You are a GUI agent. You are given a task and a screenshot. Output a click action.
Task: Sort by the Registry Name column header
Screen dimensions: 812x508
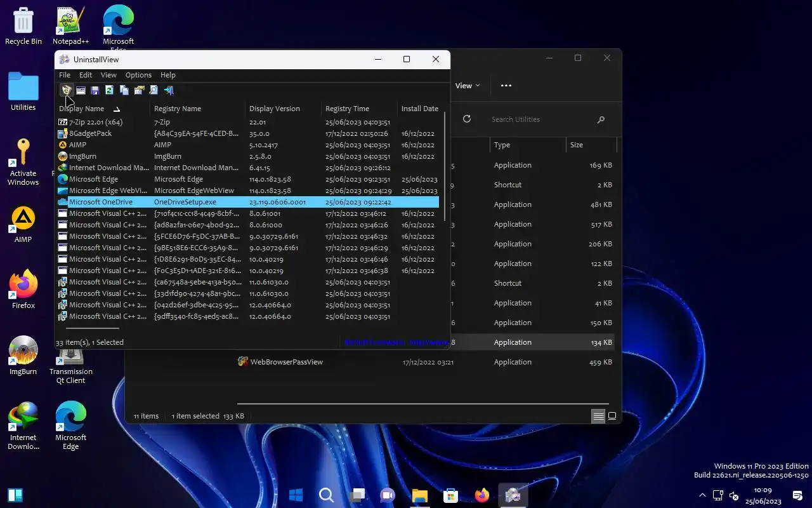(x=197, y=109)
